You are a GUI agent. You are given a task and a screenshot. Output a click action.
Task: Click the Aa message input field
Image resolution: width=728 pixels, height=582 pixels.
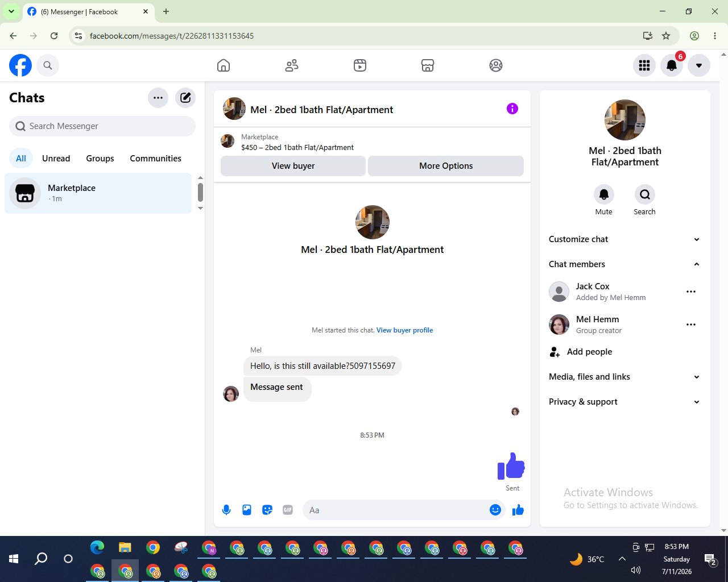click(396, 510)
